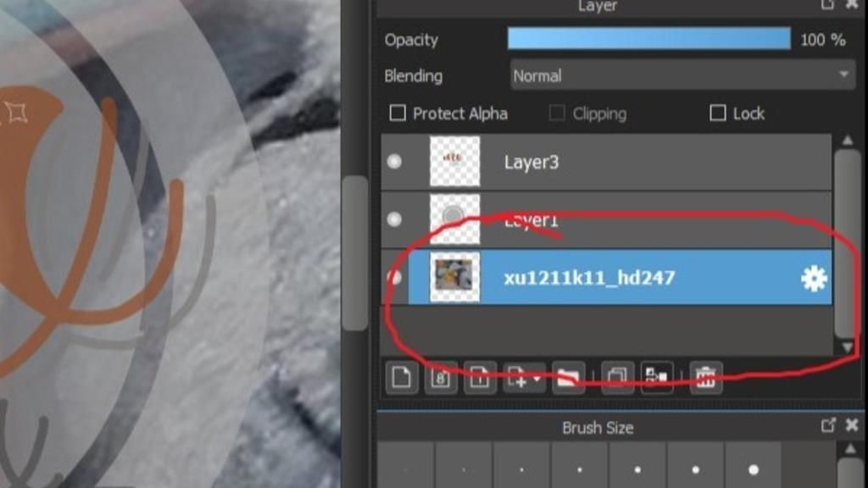This screenshot has width=868, height=488.
Task: Merge layer down with icon
Action: click(x=657, y=378)
